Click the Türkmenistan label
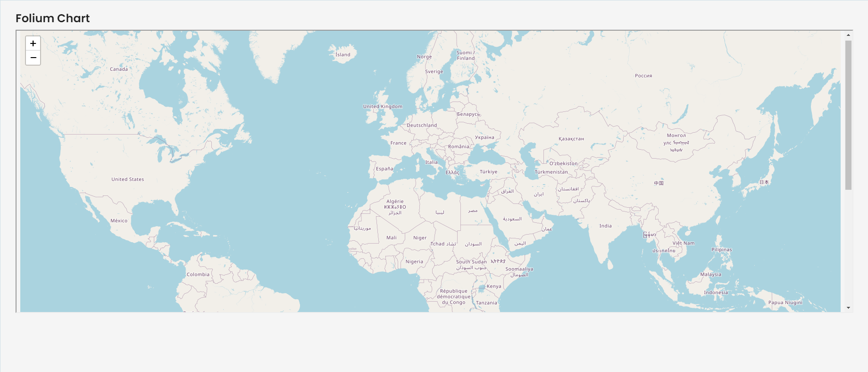The image size is (868, 372). point(551,172)
